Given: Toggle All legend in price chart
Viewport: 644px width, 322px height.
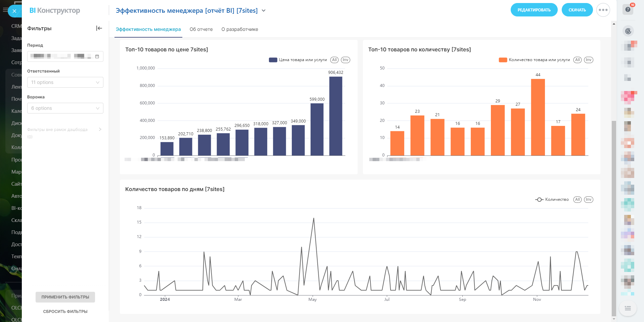Looking at the screenshot, I should [334, 60].
